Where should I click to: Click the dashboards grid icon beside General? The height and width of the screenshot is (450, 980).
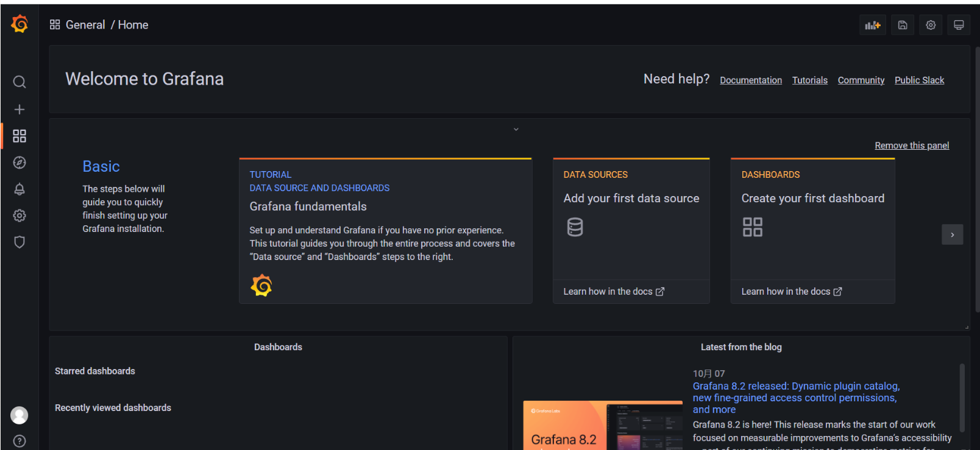[55, 24]
